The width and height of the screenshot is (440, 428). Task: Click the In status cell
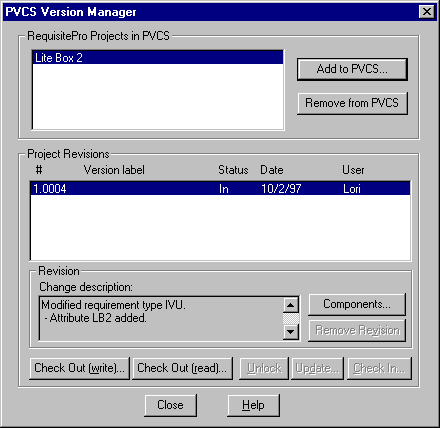coord(224,189)
